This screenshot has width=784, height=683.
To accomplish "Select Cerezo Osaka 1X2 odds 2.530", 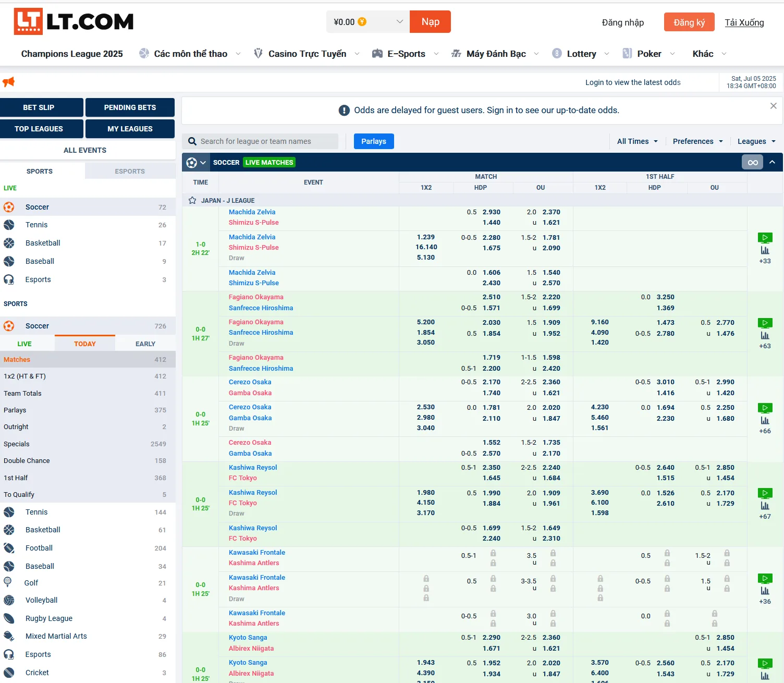I will (x=426, y=407).
